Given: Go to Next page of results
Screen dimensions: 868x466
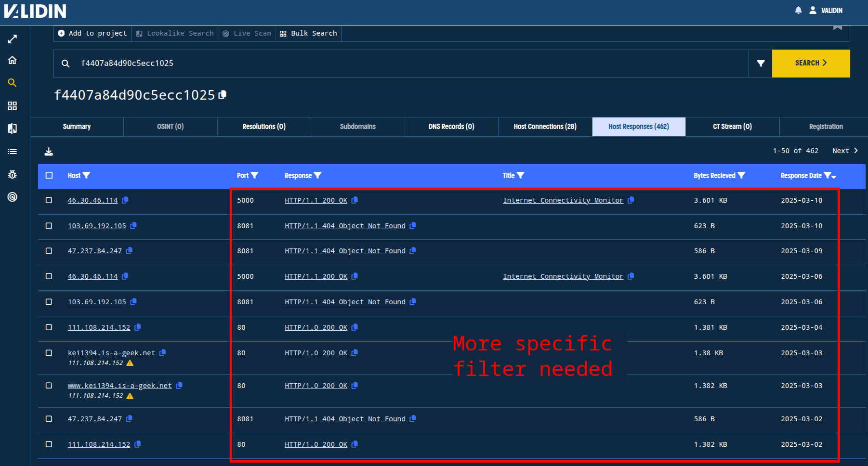Looking at the screenshot, I should pos(845,151).
